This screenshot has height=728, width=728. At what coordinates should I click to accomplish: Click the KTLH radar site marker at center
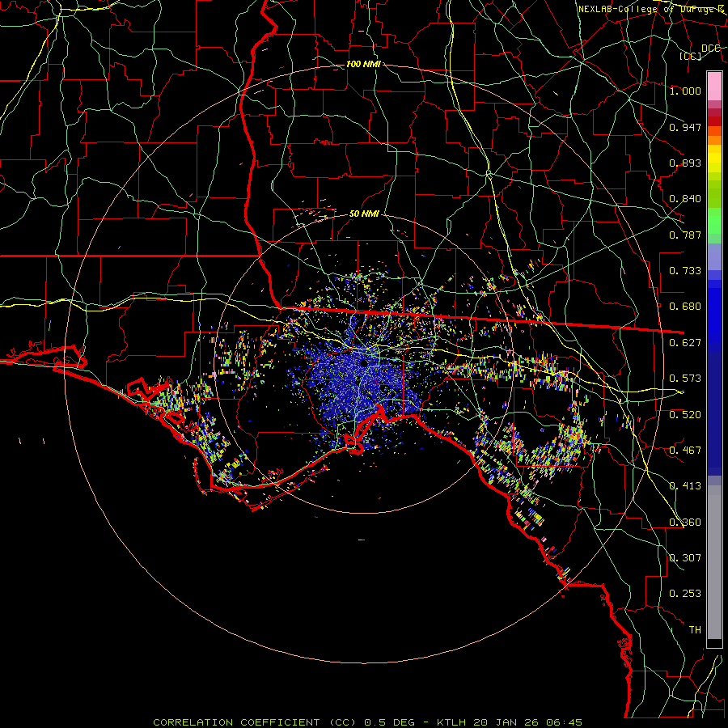point(364,362)
